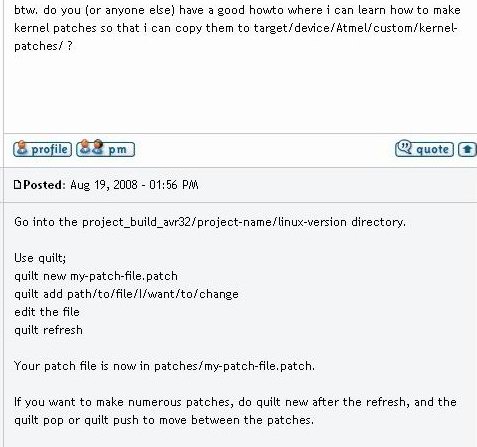This screenshot has height=447, width=477.
Task: Quote this post with quote button
Action: click(424, 149)
